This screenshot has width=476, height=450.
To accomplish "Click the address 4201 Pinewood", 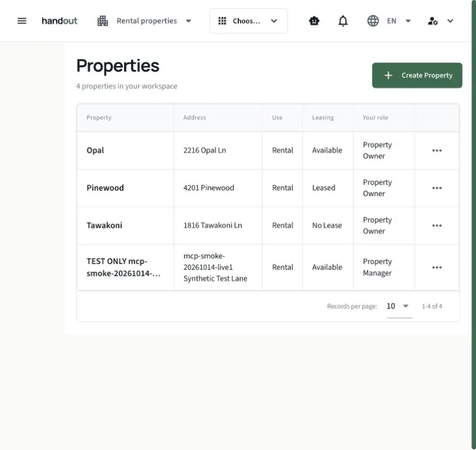I will pyautogui.click(x=209, y=188).
